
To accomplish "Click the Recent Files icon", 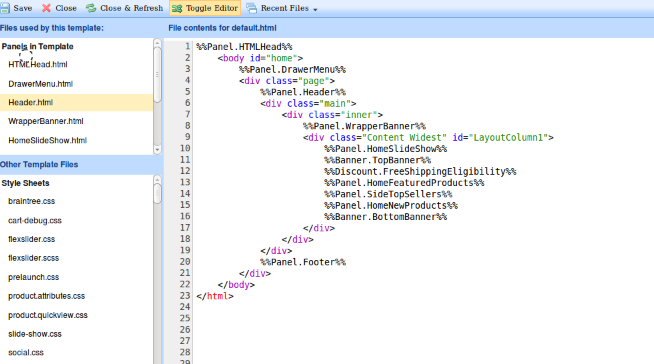I will (x=252, y=8).
